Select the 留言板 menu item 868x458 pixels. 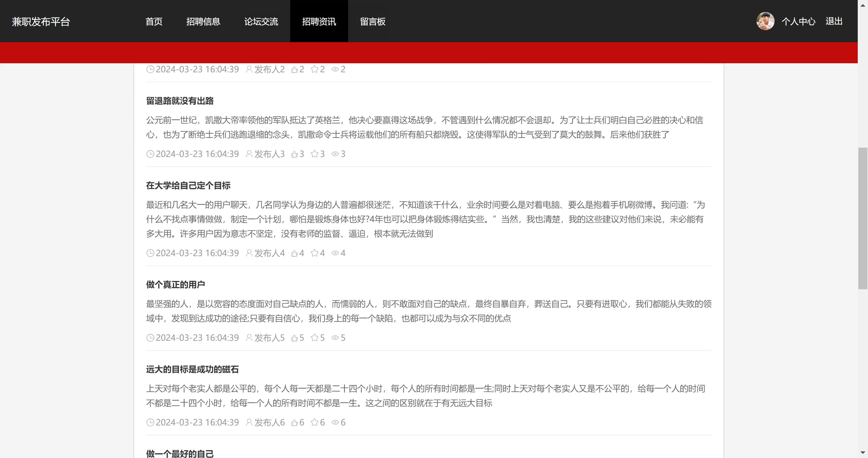pos(373,22)
